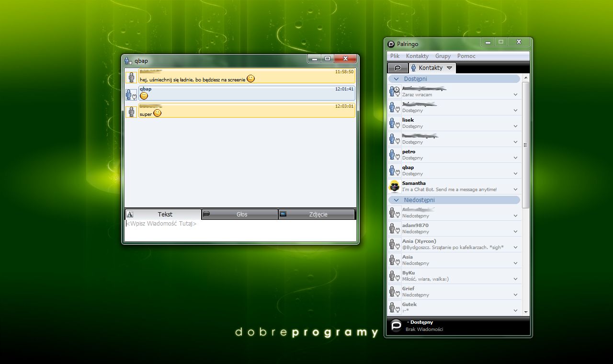Click sender avatar of 'super' message

point(131,112)
